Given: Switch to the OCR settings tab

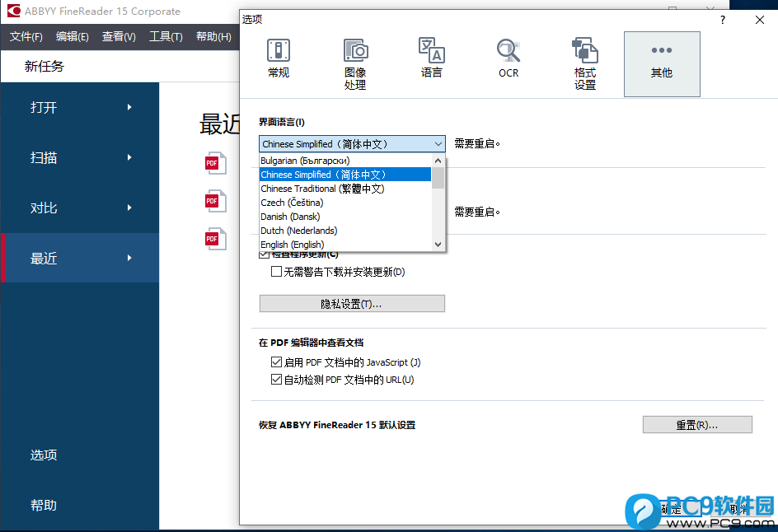Looking at the screenshot, I should click(x=508, y=58).
